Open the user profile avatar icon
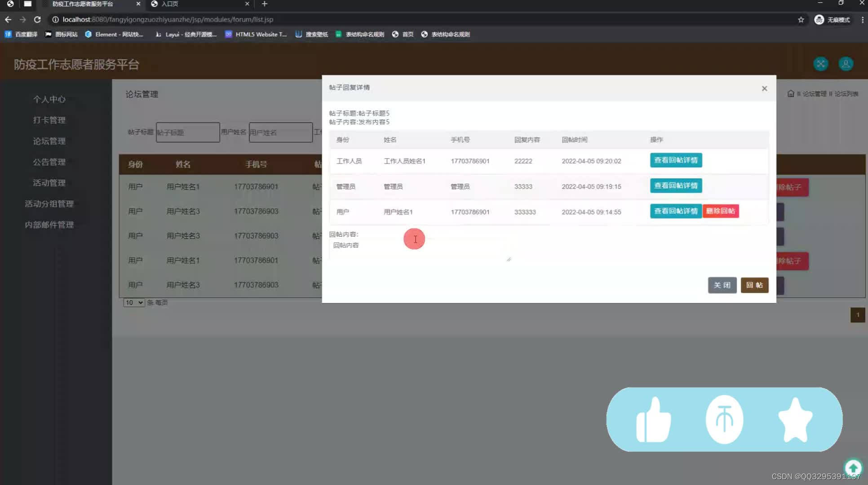The width and height of the screenshot is (868, 485). point(846,64)
